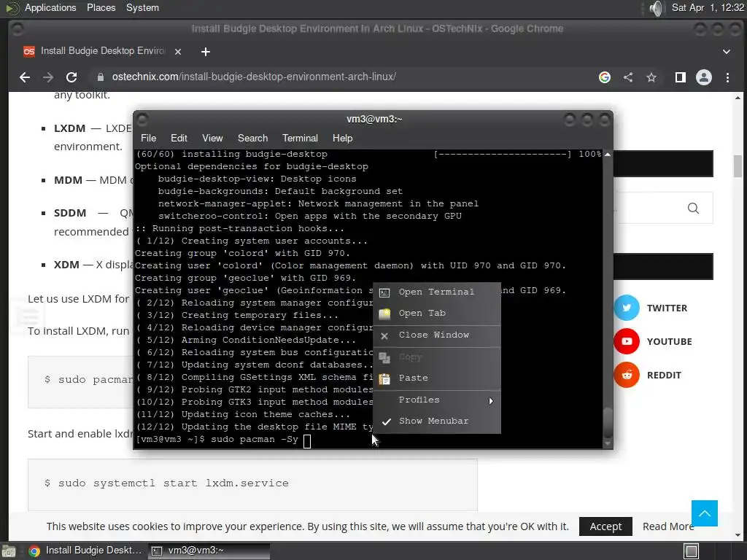Click the Close Window X icon in menu
747x560 pixels.
384,335
